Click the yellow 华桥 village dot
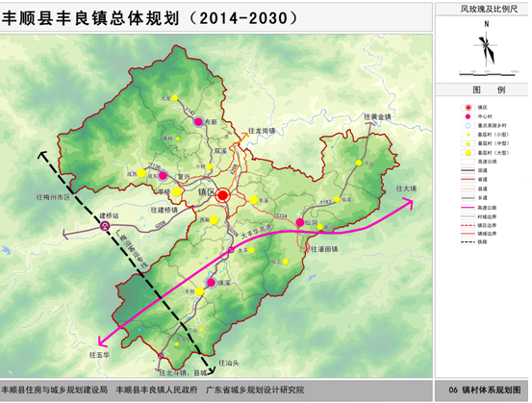The height and width of the screenshot is (403, 532). pos(177,191)
